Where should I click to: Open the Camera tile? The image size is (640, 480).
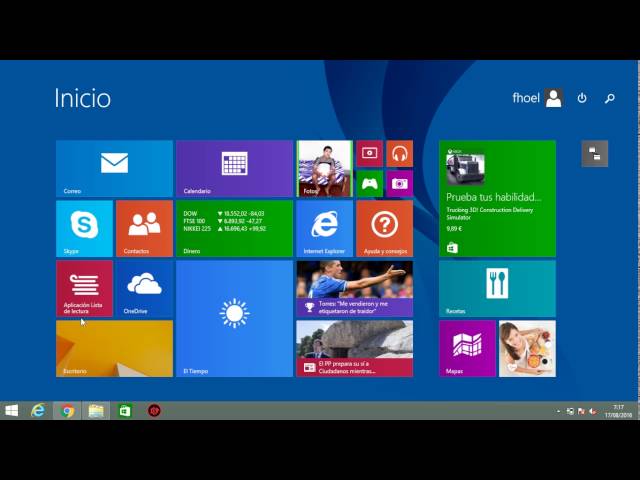coord(400,184)
